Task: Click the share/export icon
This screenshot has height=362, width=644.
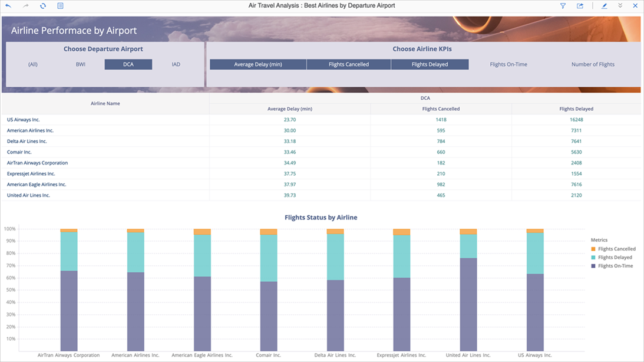Action: click(580, 6)
